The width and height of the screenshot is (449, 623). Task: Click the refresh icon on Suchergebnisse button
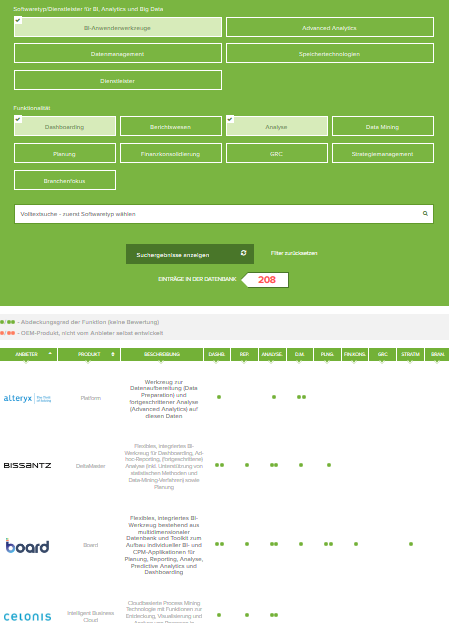point(244,253)
